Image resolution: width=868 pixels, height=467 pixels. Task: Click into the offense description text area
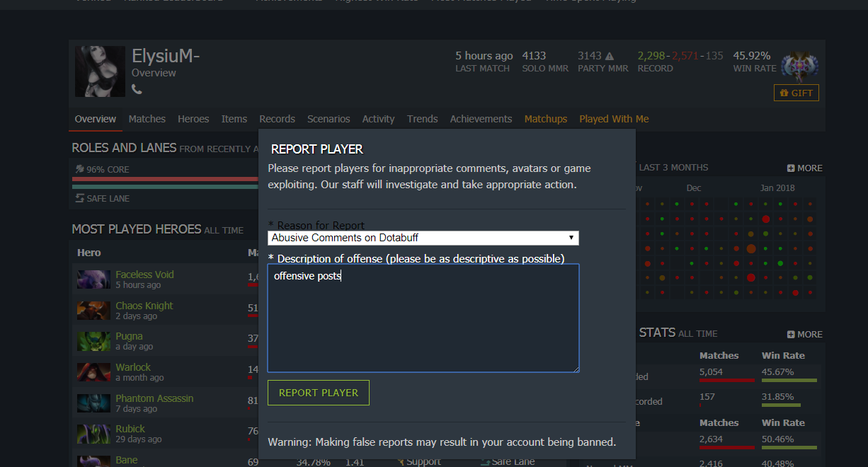pyautogui.click(x=423, y=318)
